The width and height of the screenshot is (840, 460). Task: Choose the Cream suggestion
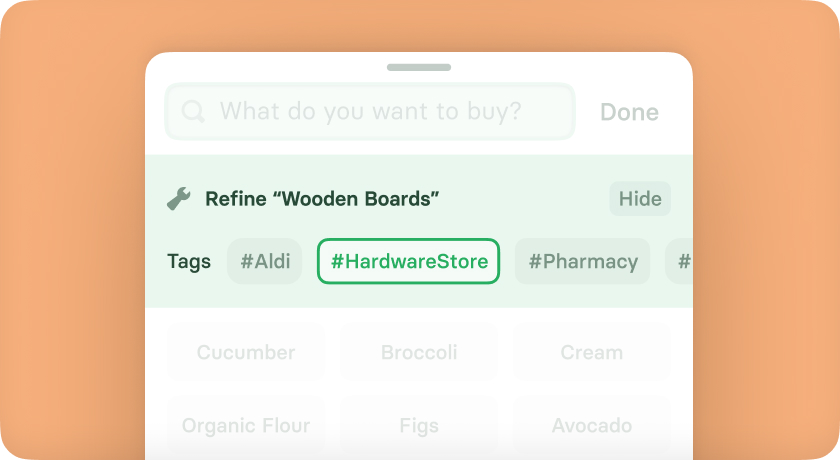592,352
